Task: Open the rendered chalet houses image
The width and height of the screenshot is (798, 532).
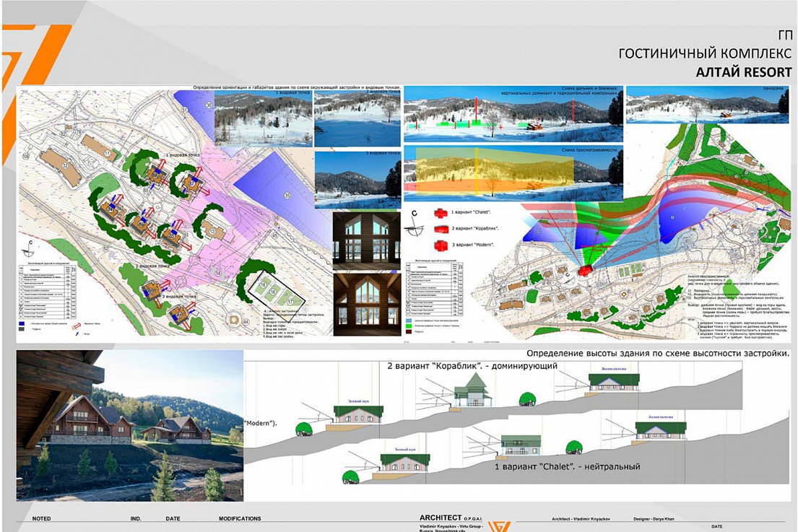Action: point(130,426)
